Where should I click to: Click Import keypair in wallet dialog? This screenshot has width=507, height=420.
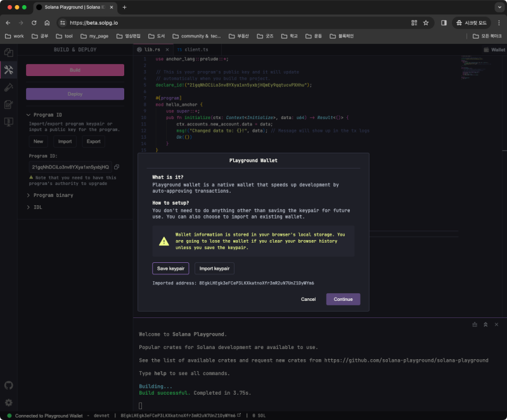point(214,269)
